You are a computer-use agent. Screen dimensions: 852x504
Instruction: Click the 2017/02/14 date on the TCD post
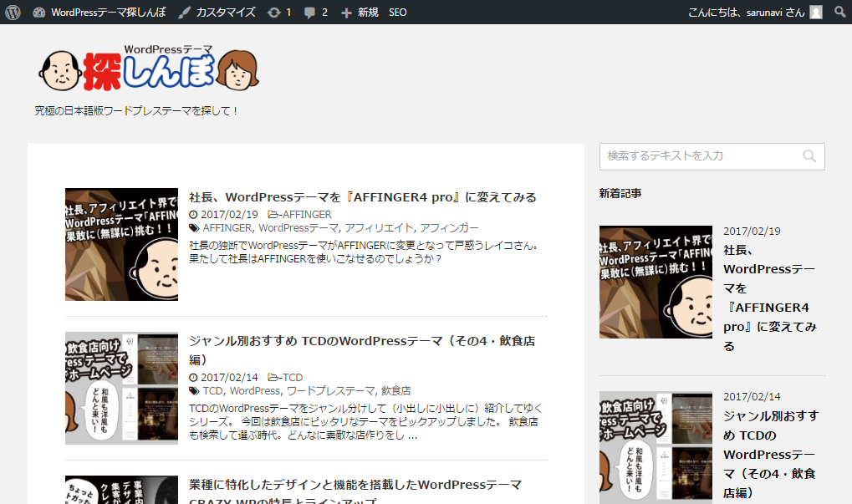tap(229, 378)
